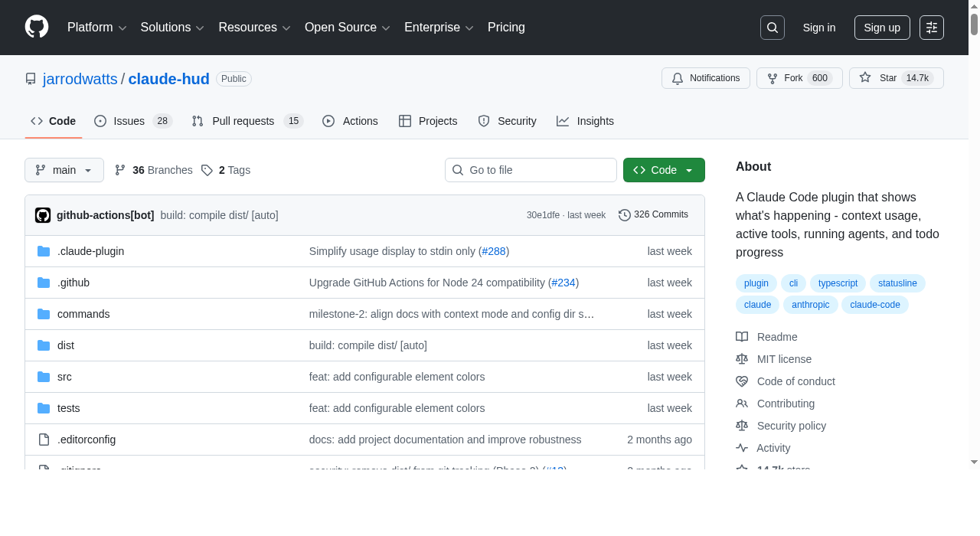This screenshot has height=536, width=980.
Task: Open appearance settings sliders icon
Action: 931,28
